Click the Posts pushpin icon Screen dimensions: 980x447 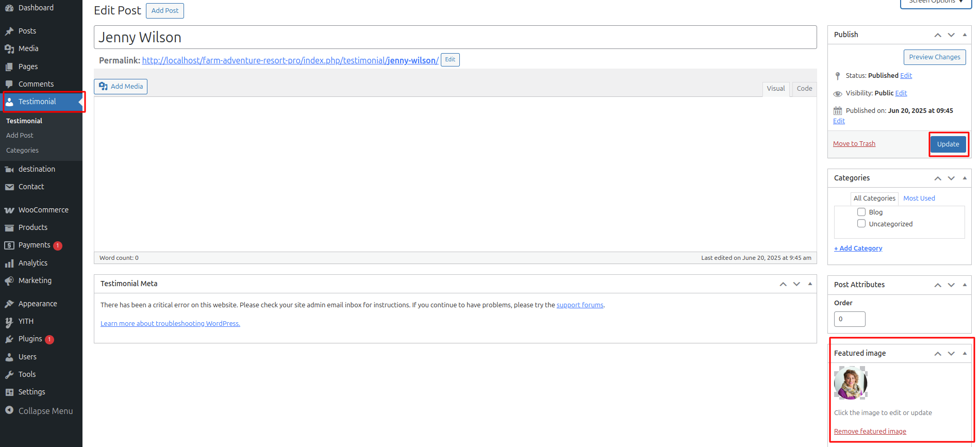(x=9, y=31)
